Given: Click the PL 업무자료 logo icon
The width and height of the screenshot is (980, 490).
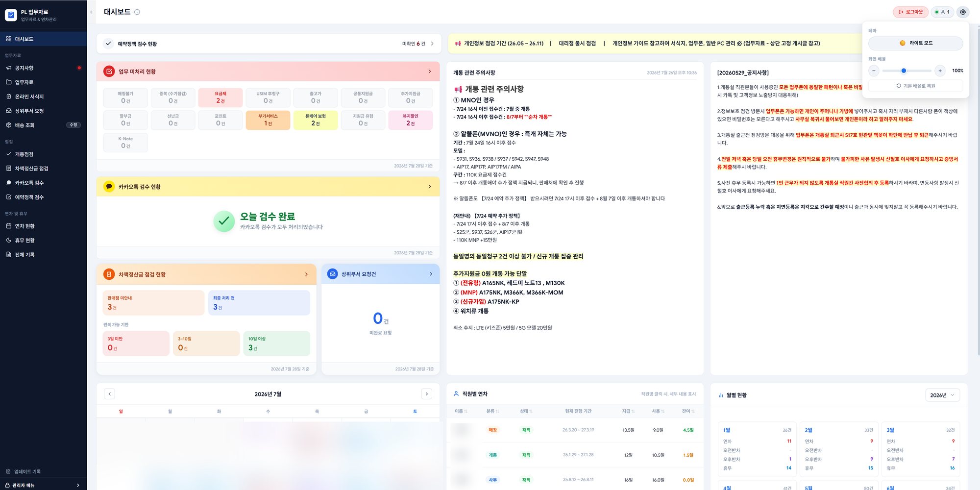Looking at the screenshot, I should [11, 15].
